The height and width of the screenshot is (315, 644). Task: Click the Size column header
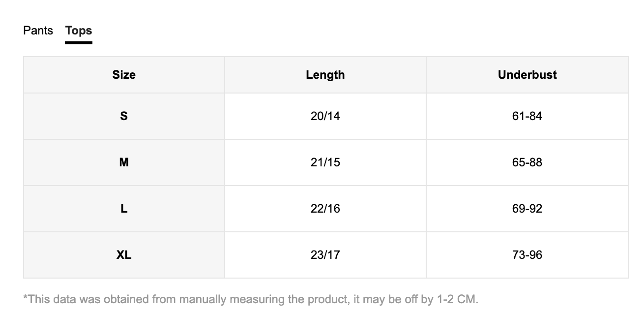pyautogui.click(x=124, y=75)
